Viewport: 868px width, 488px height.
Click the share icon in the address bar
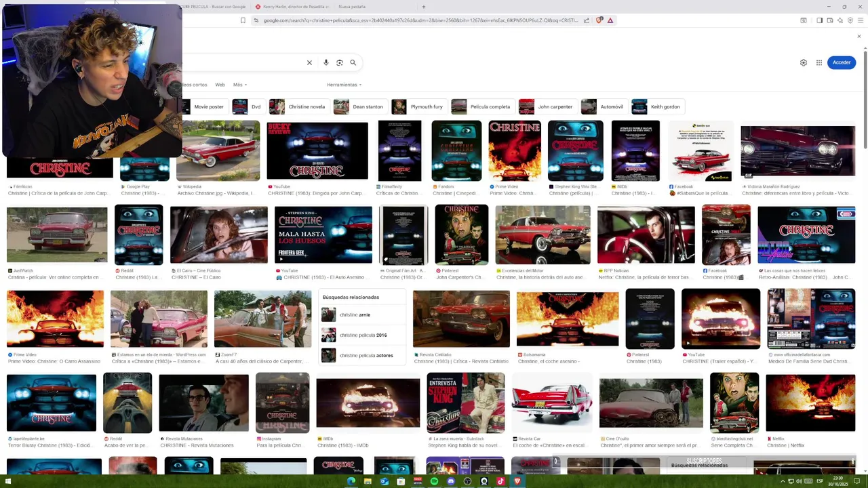click(x=587, y=20)
